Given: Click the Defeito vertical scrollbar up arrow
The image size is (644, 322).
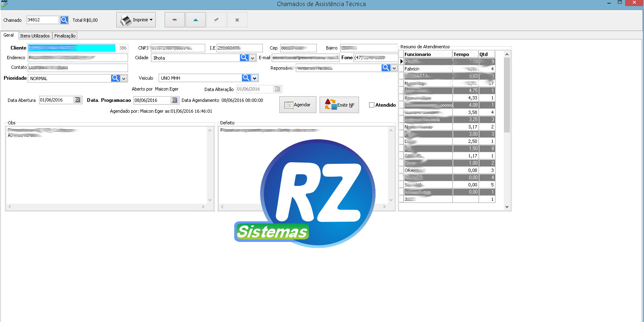Looking at the screenshot, I should click(391, 130).
